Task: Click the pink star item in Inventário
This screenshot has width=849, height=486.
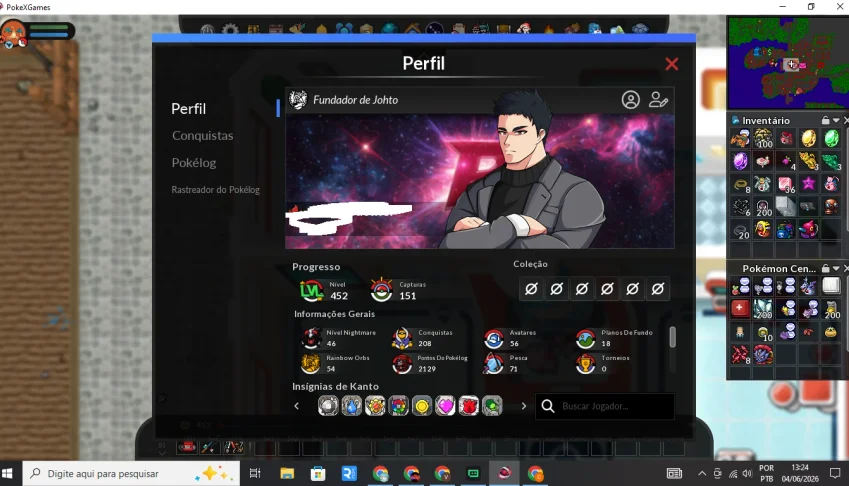Action: click(x=808, y=183)
